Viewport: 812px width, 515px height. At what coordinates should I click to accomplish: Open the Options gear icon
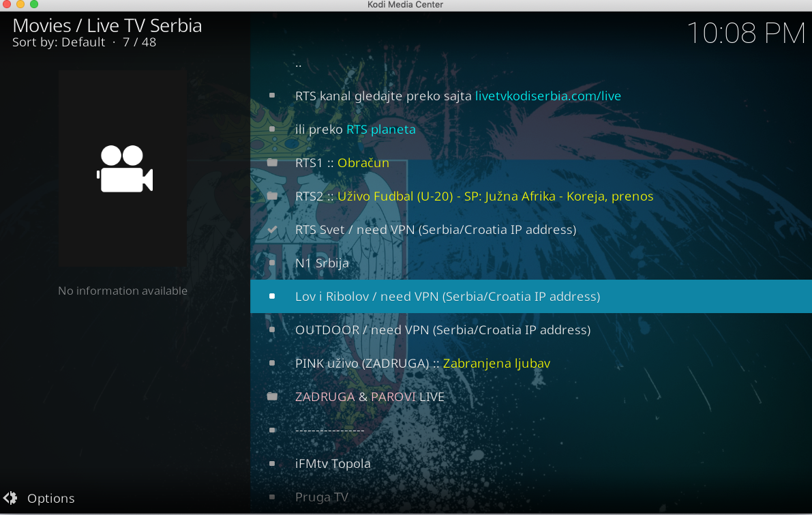pyautogui.click(x=10, y=498)
